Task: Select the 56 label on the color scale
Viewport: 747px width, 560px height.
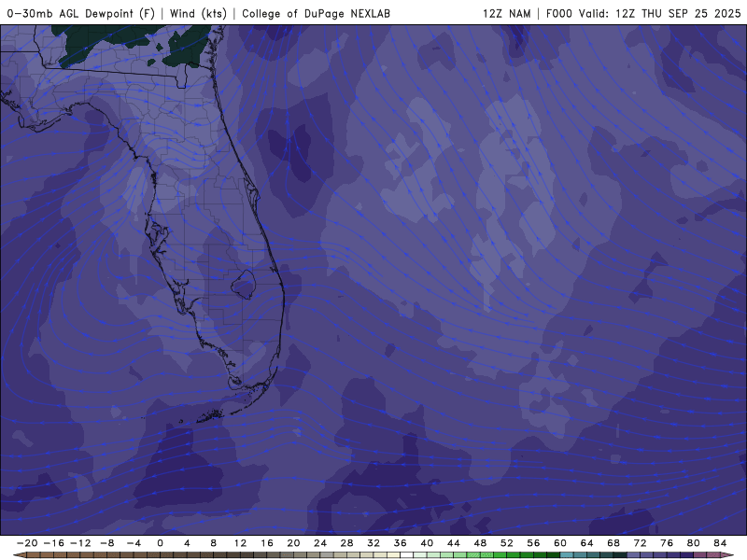Action: [533, 543]
